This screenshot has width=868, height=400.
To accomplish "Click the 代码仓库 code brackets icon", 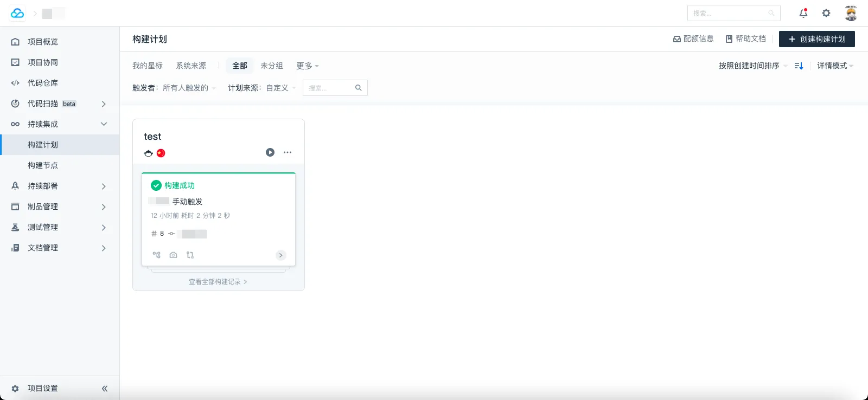I will point(15,83).
